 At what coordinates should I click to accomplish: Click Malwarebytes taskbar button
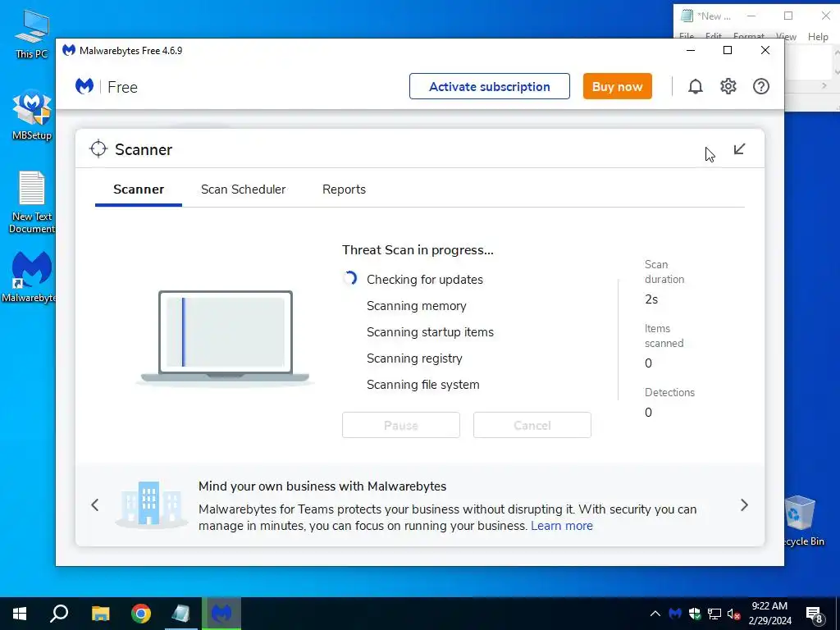click(x=221, y=614)
